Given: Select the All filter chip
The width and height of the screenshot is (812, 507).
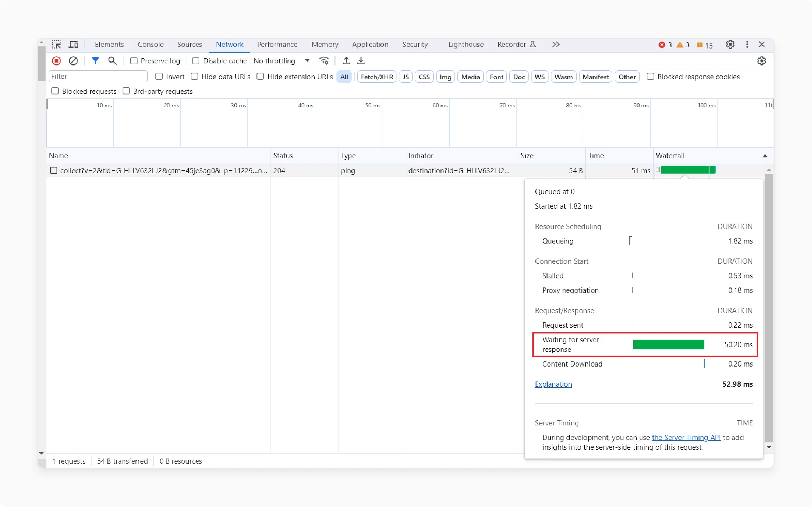Looking at the screenshot, I should pos(344,77).
